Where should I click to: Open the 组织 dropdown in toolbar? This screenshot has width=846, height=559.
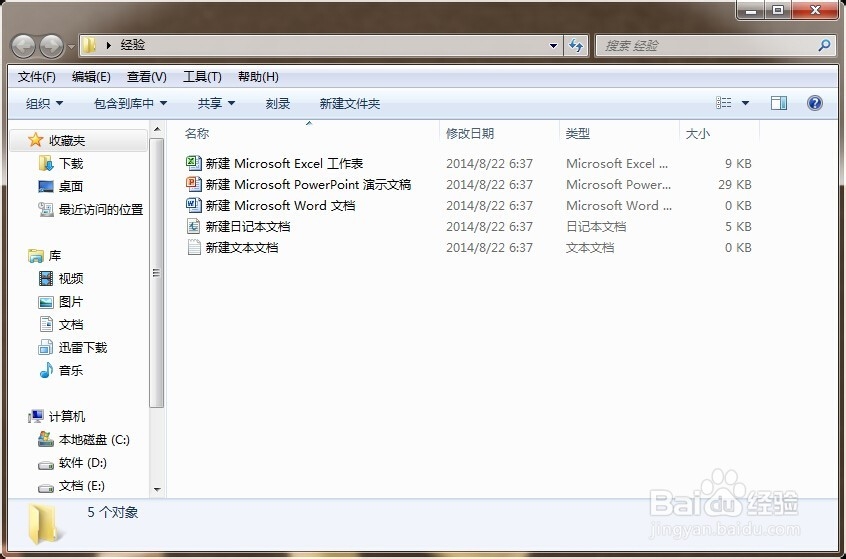(x=44, y=104)
